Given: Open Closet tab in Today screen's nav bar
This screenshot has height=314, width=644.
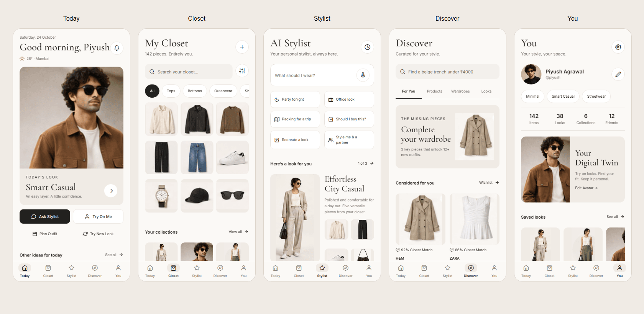Looking at the screenshot, I should (48, 271).
